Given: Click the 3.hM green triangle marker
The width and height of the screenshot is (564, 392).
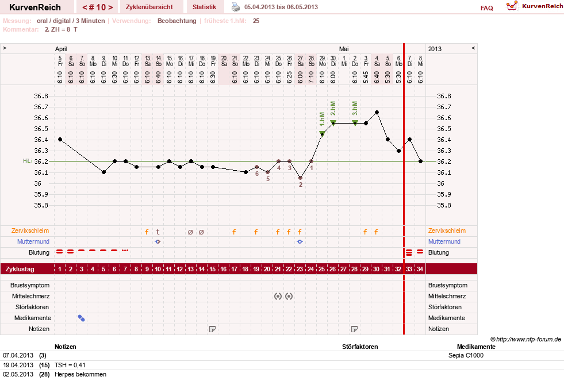Looking at the screenshot, I should click(x=355, y=122).
